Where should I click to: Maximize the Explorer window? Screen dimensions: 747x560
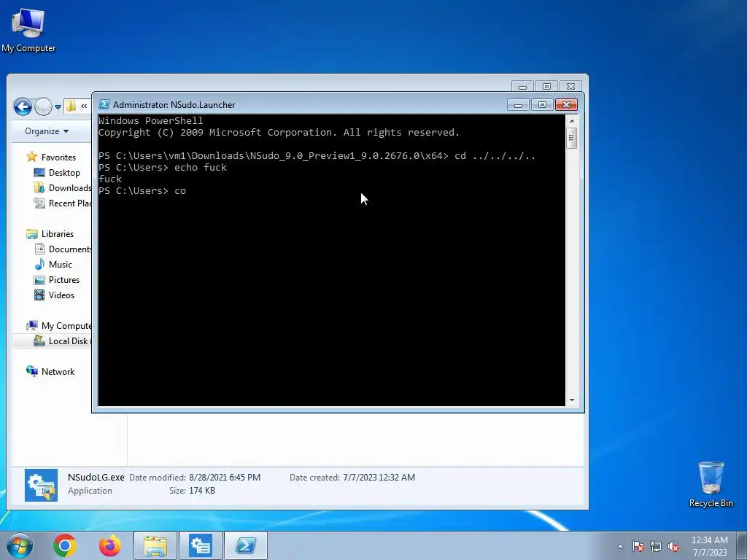(x=546, y=86)
